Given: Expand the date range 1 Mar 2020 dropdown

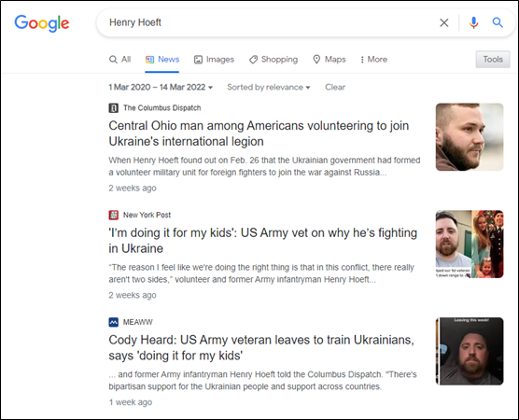Looking at the screenshot, I should click(161, 88).
